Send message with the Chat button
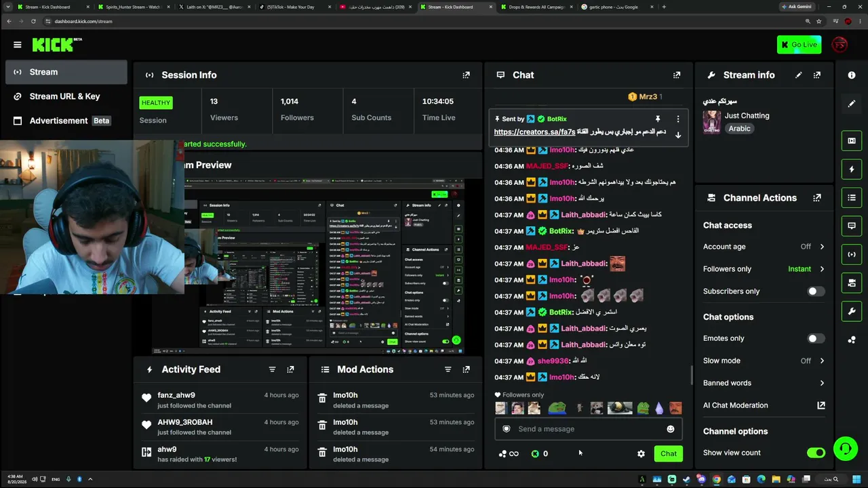The image size is (868, 488). point(669,454)
